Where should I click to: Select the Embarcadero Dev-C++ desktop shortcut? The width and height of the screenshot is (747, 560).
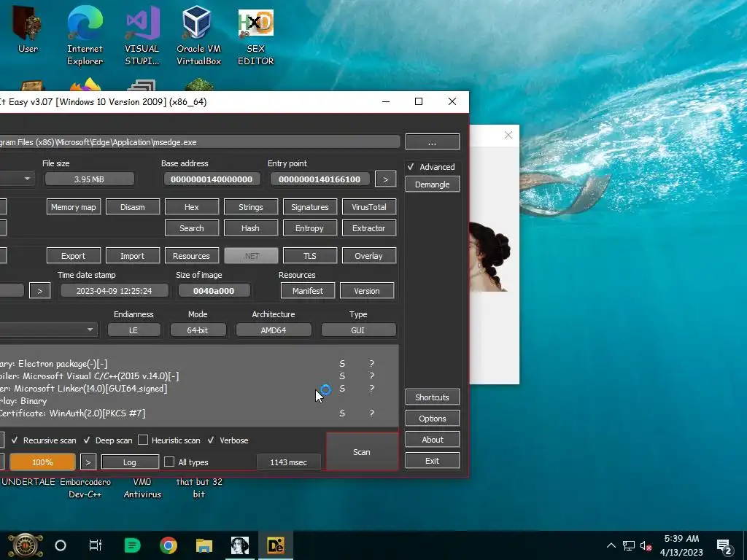coord(85,488)
